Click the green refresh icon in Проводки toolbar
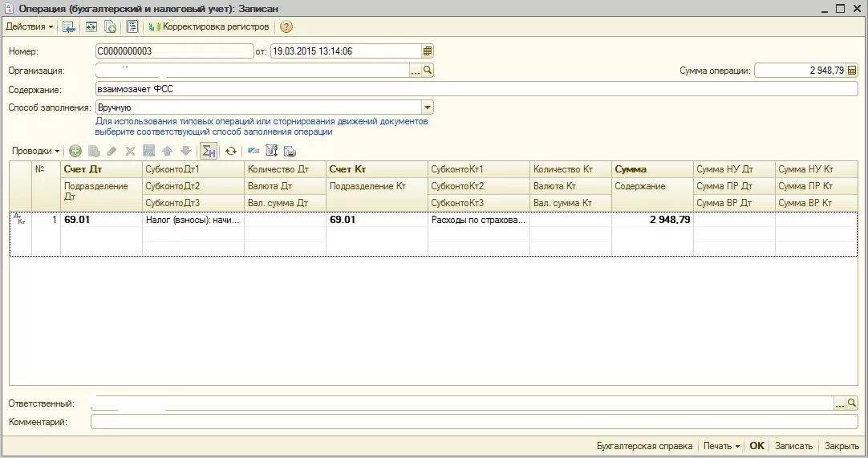This screenshot has height=458, width=868. point(231,151)
